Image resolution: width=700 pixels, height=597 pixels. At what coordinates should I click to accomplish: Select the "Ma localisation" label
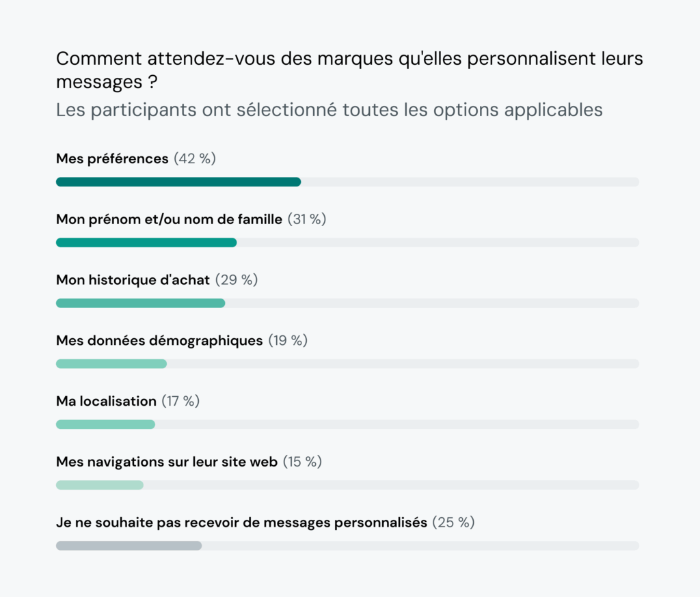[106, 401]
